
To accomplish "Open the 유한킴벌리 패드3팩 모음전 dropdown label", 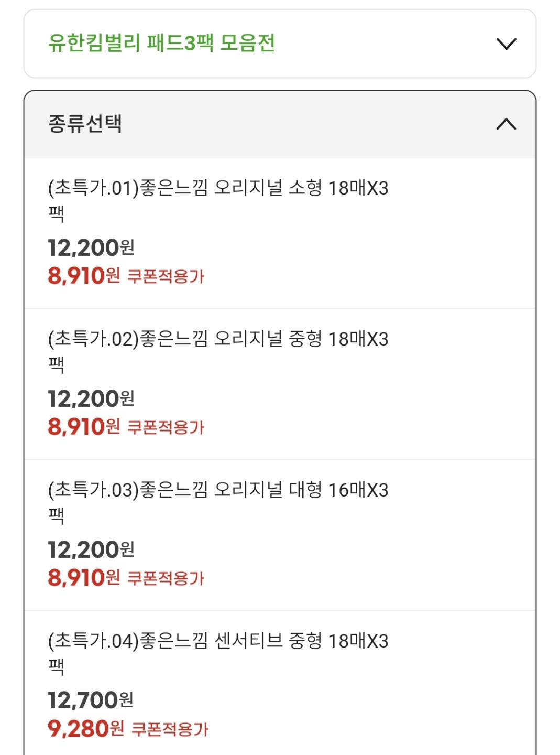I will tap(161, 43).
